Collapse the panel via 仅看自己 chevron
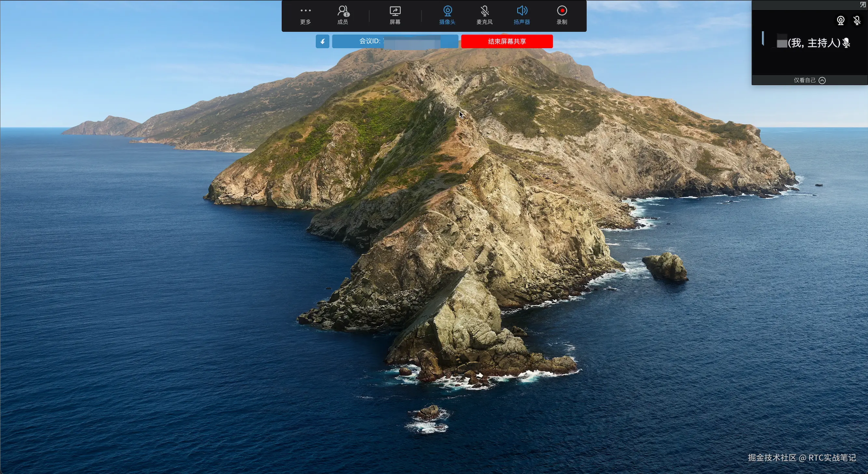This screenshot has height=474, width=868. pos(822,80)
